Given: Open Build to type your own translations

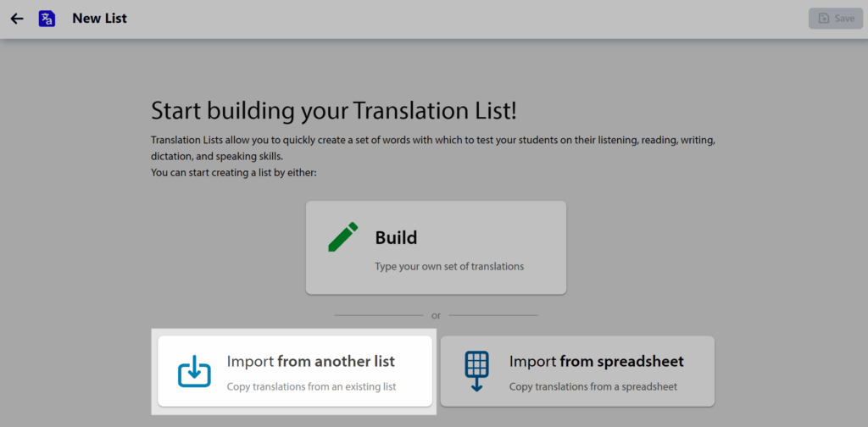Looking at the screenshot, I should pyautogui.click(x=437, y=247).
